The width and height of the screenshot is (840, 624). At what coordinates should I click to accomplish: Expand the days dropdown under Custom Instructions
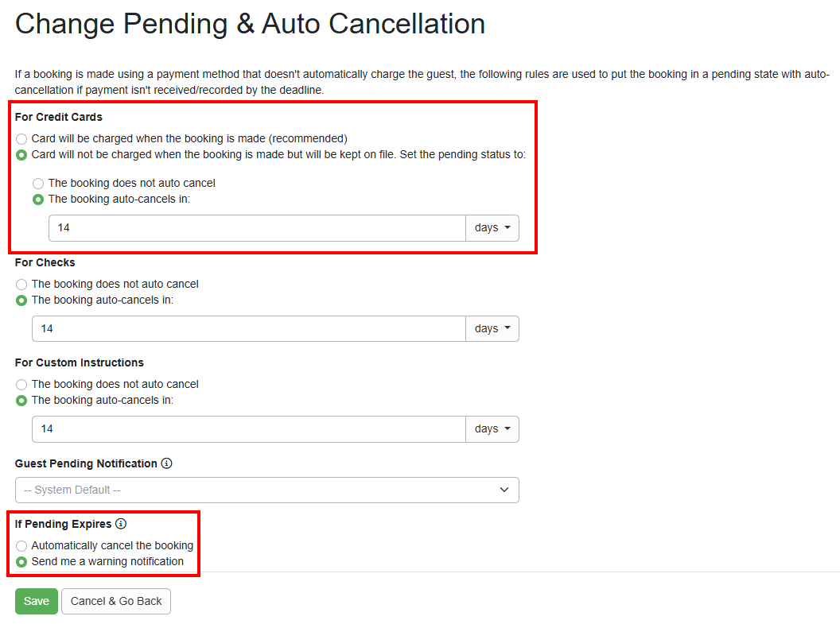492,428
